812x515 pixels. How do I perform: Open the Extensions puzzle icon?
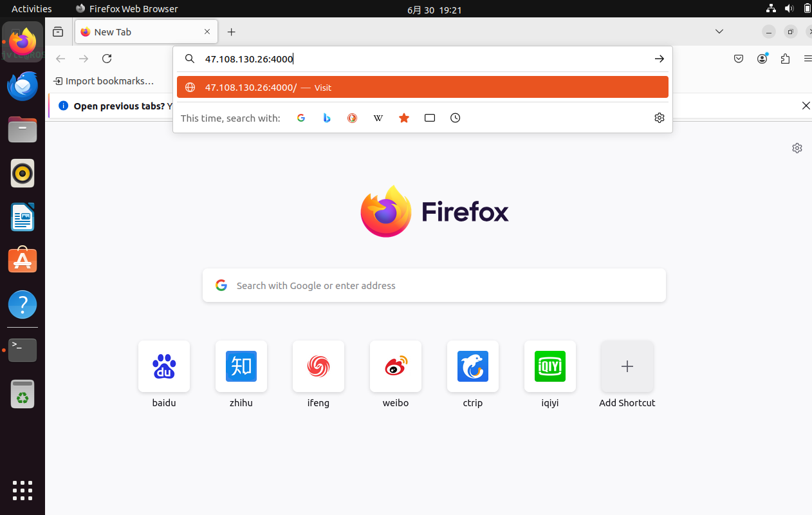(x=785, y=59)
